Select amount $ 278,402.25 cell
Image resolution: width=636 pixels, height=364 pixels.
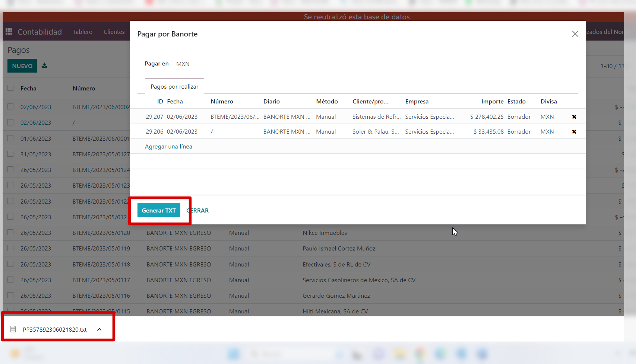tap(487, 117)
